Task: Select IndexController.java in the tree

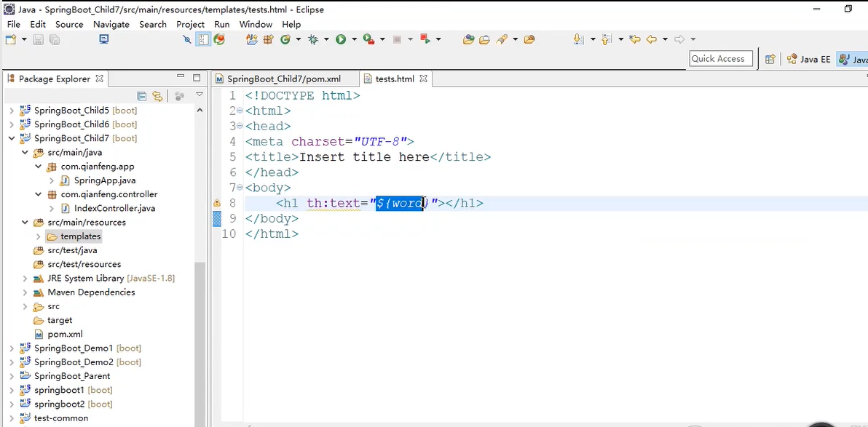Action: pos(114,208)
